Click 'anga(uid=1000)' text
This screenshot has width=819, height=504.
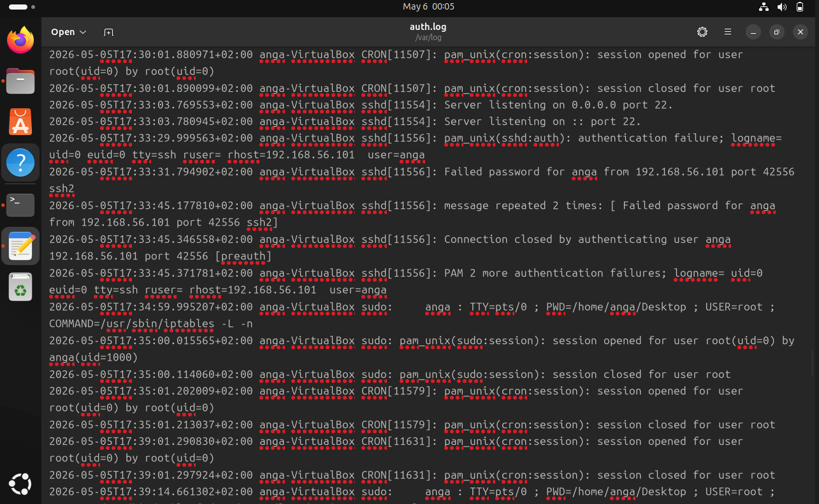[x=93, y=357]
